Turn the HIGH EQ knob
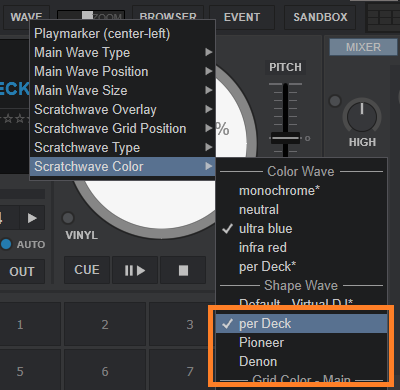 click(x=362, y=116)
